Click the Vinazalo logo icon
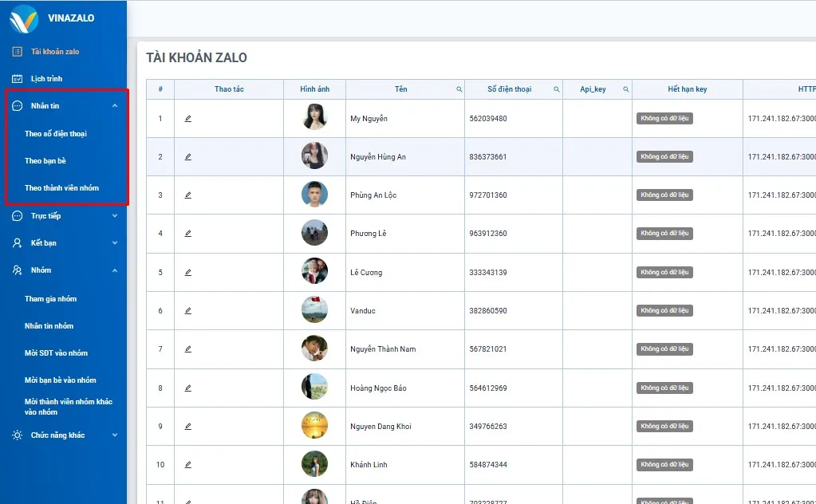 pyautogui.click(x=23, y=19)
